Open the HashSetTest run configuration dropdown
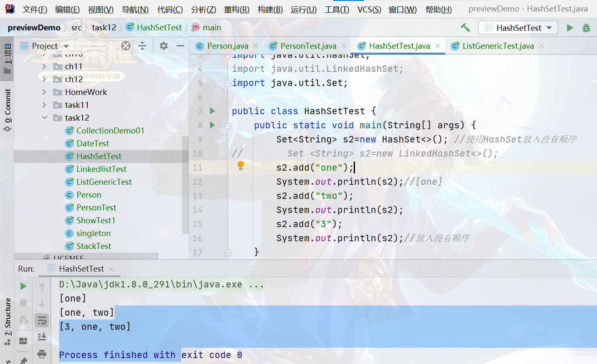Viewport: 597px width, 364px height. pyautogui.click(x=518, y=28)
